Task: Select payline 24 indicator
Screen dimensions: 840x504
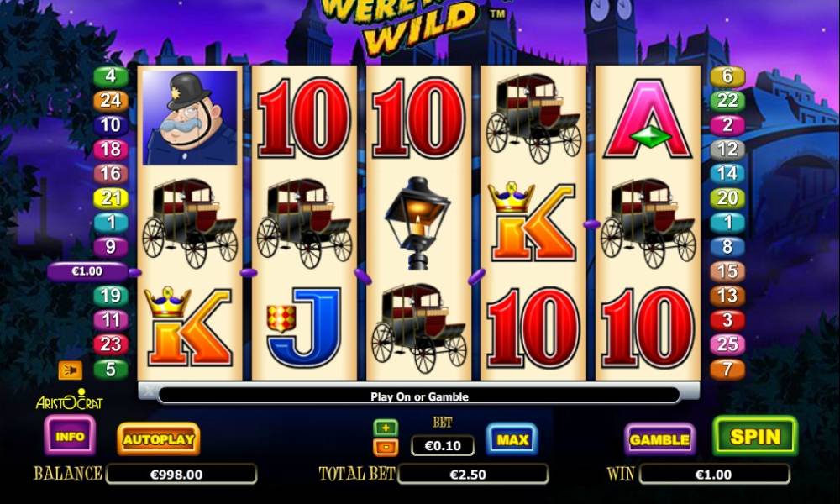Action: pyautogui.click(x=111, y=101)
